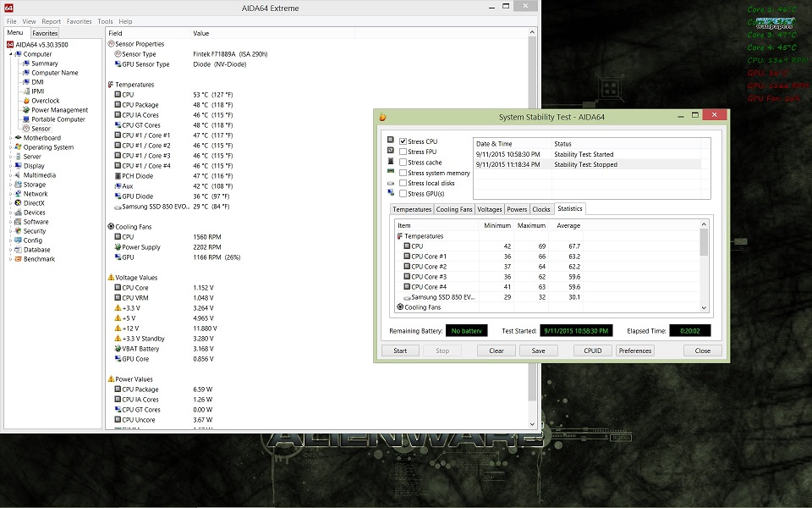Image resolution: width=812 pixels, height=508 pixels.
Task: Expand the Motherboard tree node
Action: click(x=10, y=138)
